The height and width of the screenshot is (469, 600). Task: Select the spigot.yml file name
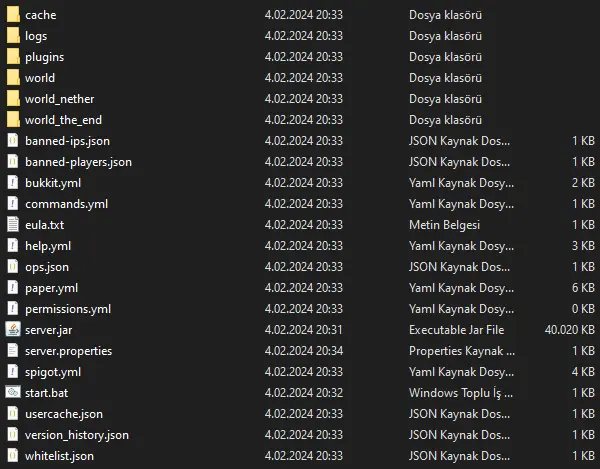coord(53,372)
